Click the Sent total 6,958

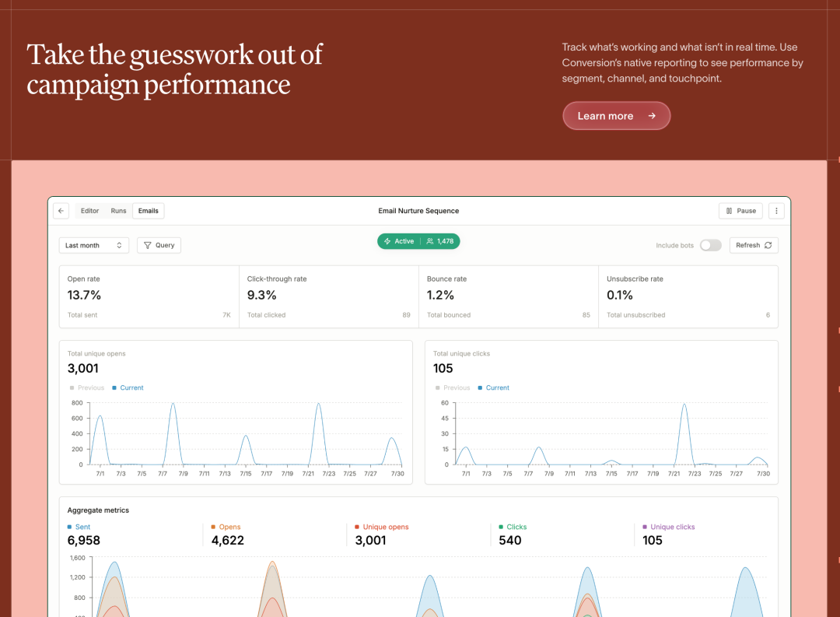click(x=83, y=540)
